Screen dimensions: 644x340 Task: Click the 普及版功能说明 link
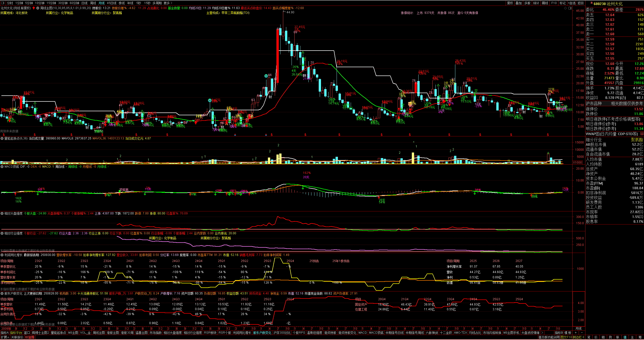(549, 337)
